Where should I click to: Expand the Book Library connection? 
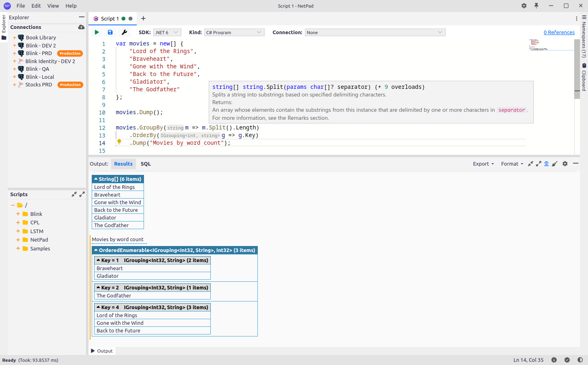pyautogui.click(x=14, y=37)
